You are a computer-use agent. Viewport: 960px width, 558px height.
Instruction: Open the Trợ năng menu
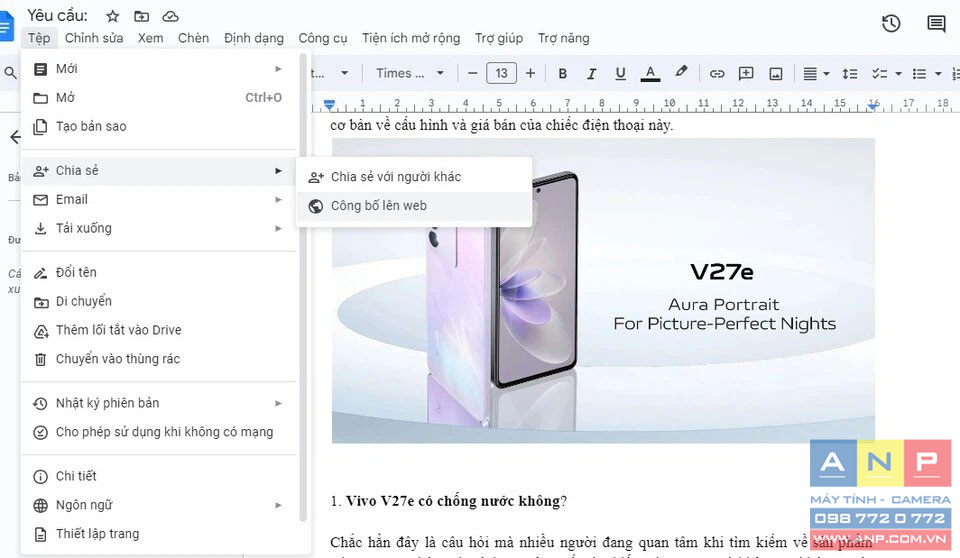pyautogui.click(x=563, y=38)
